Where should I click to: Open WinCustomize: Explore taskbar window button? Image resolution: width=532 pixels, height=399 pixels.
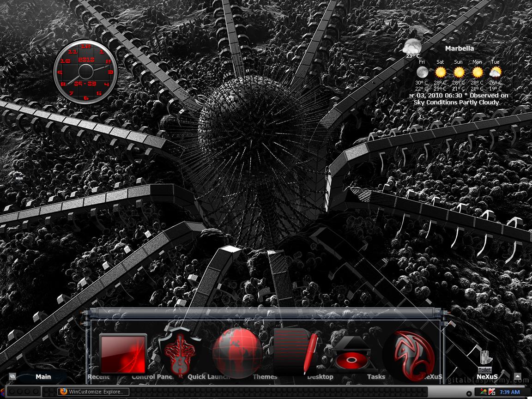point(93,392)
